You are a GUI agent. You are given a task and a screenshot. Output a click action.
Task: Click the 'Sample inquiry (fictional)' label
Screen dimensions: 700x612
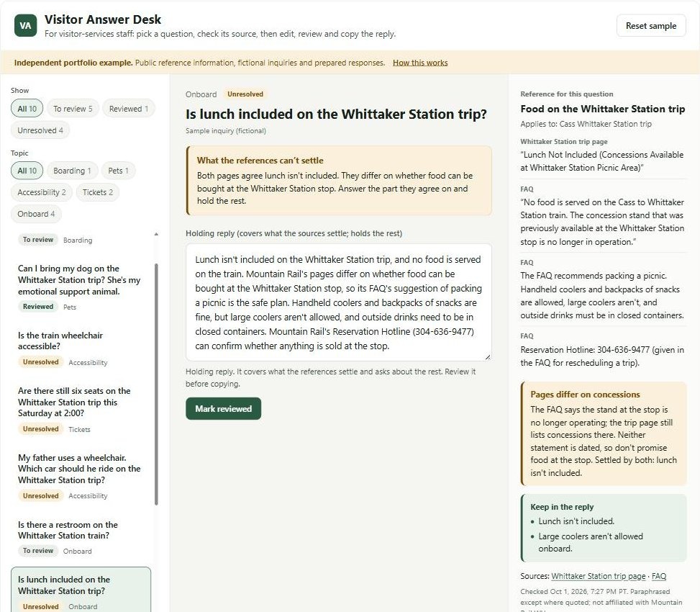pos(225,131)
